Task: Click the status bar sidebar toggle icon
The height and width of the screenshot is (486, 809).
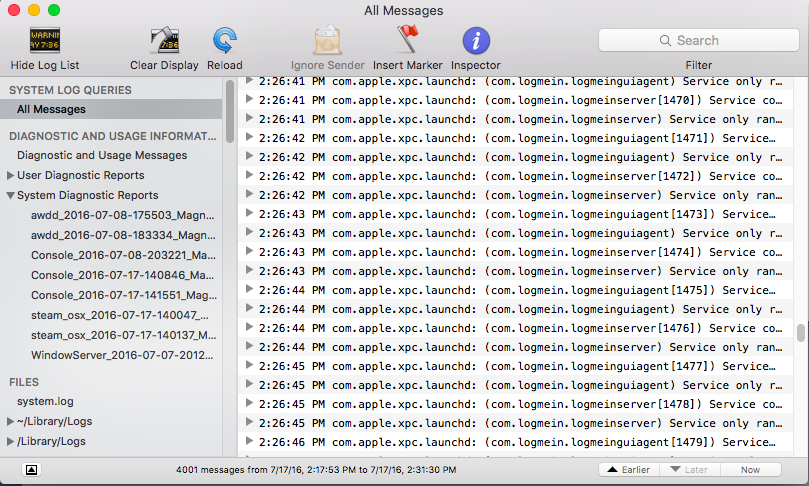Action: click(x=31, y=469)
